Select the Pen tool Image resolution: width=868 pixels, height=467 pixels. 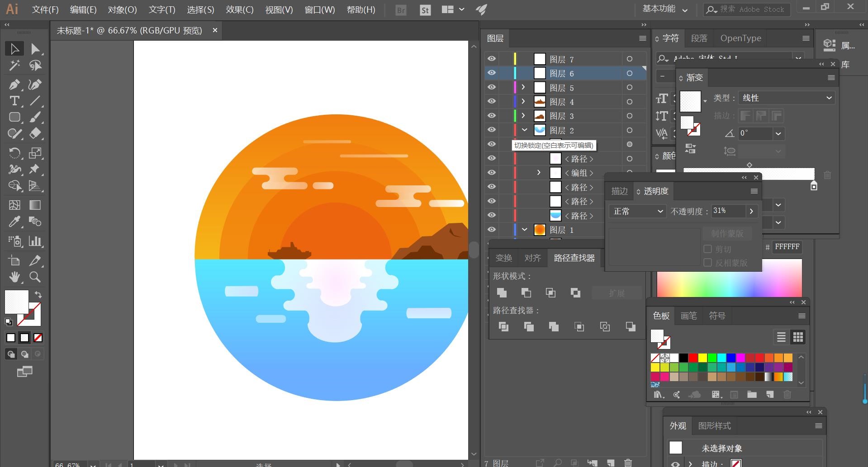[x=14, y=85]
